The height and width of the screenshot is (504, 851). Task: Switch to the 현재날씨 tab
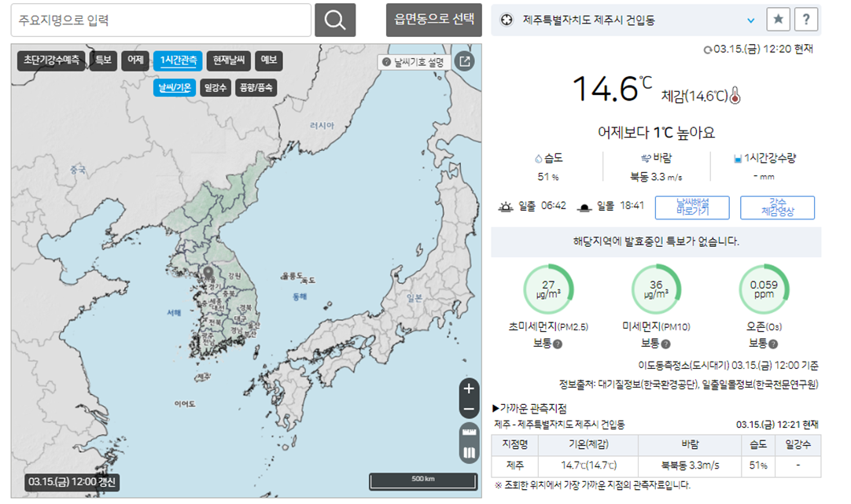[x=228, y=61]
